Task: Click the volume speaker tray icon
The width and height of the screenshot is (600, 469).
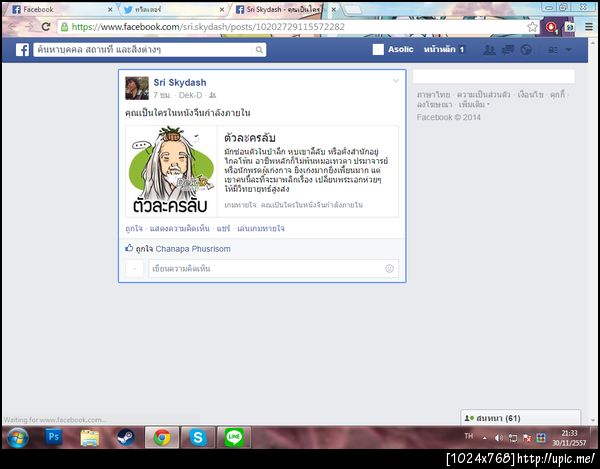Action: (x=499, y=438)
